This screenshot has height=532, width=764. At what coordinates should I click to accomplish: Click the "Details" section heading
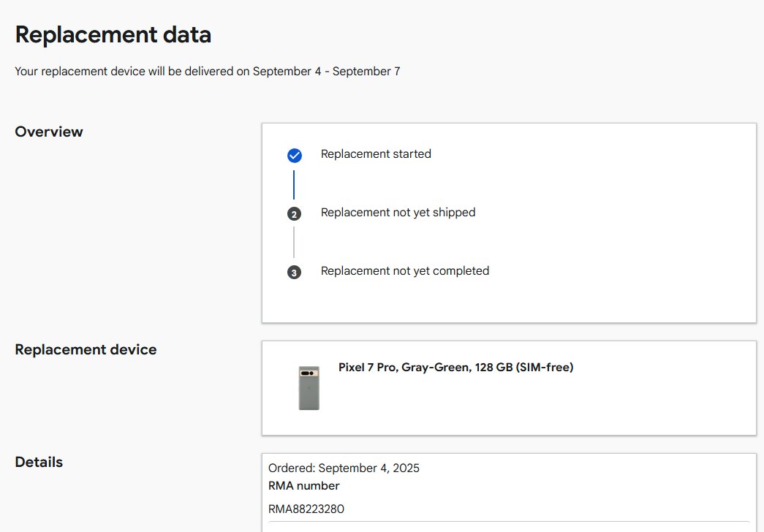pos(39,462)
